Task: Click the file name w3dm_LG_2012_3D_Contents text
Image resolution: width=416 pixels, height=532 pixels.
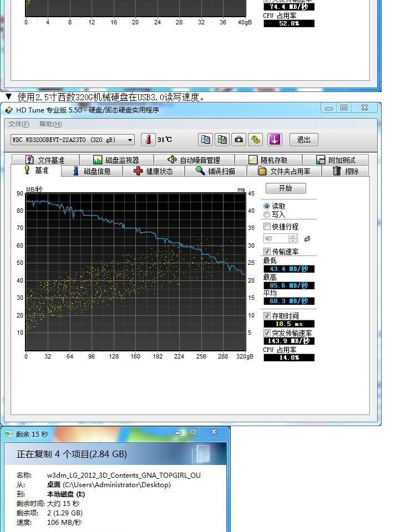Action: pyautogui.click(x=124, y=475)
